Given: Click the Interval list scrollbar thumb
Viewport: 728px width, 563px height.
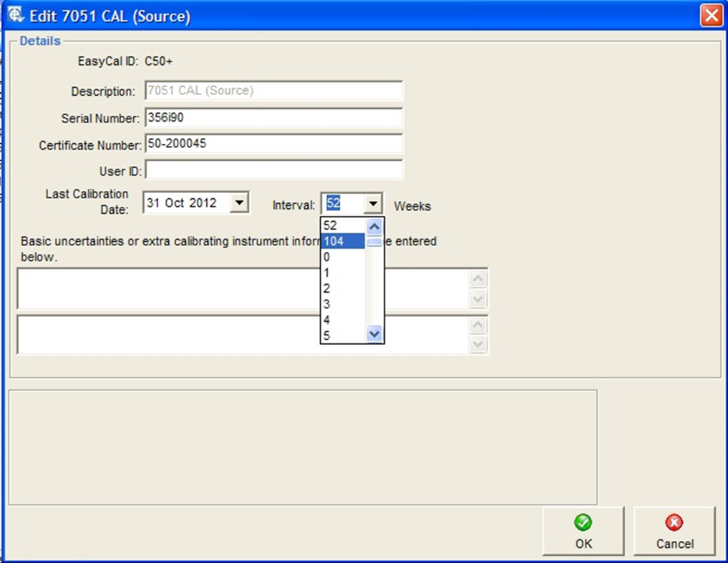Looking at the screenshot, I should pos(374,243).
